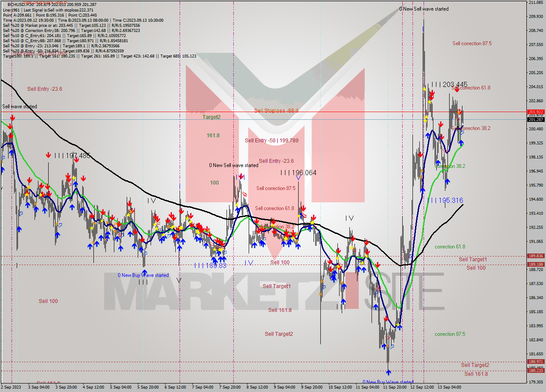The image size is (546, 392).
Task: Select the 179.305 price scale value
Action: (536, 382)
